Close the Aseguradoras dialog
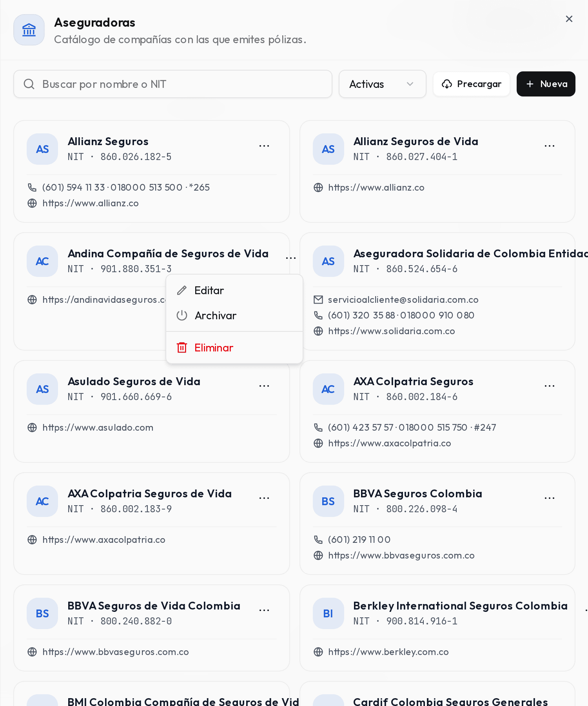 pyautogui.click(x=569, y=19)
